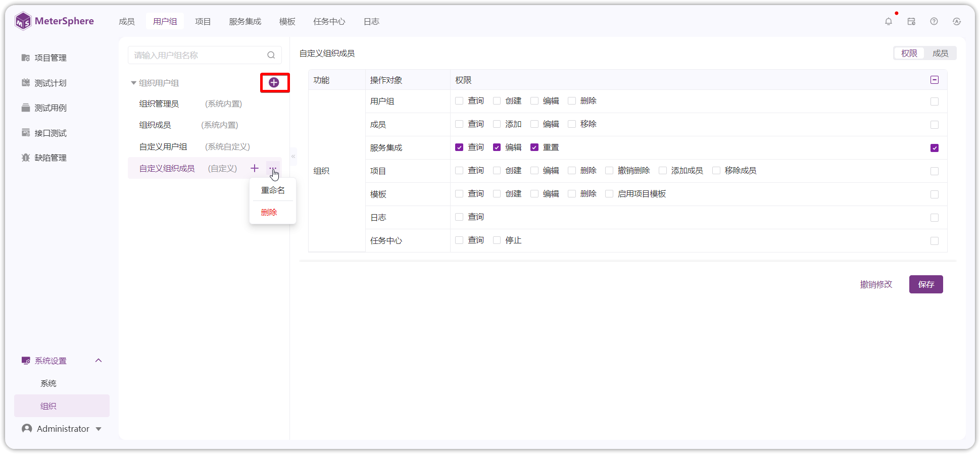Switch to the 成员 view toggle on the right
The height and width of the screenshot is (454, 980).
coord(940,54)
